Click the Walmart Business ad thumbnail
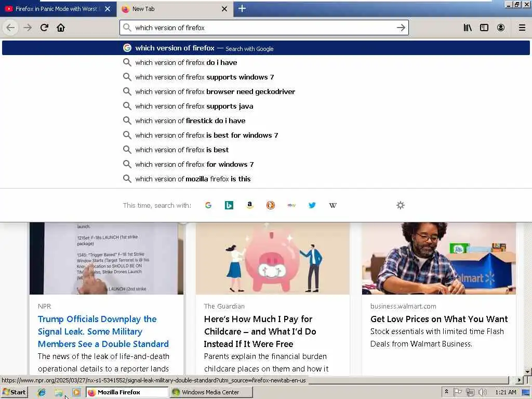 coord(438,258)
